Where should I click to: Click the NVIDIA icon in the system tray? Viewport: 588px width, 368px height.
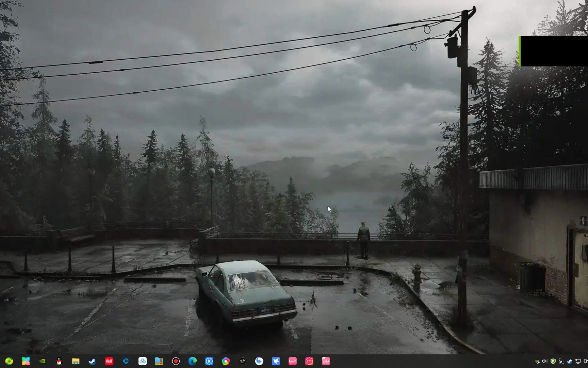point(537,362)
